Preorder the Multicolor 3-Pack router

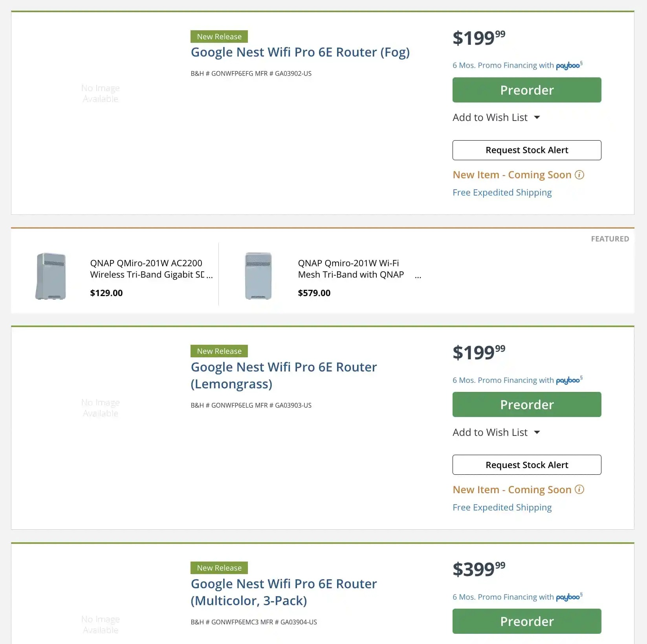pos(526,621)
